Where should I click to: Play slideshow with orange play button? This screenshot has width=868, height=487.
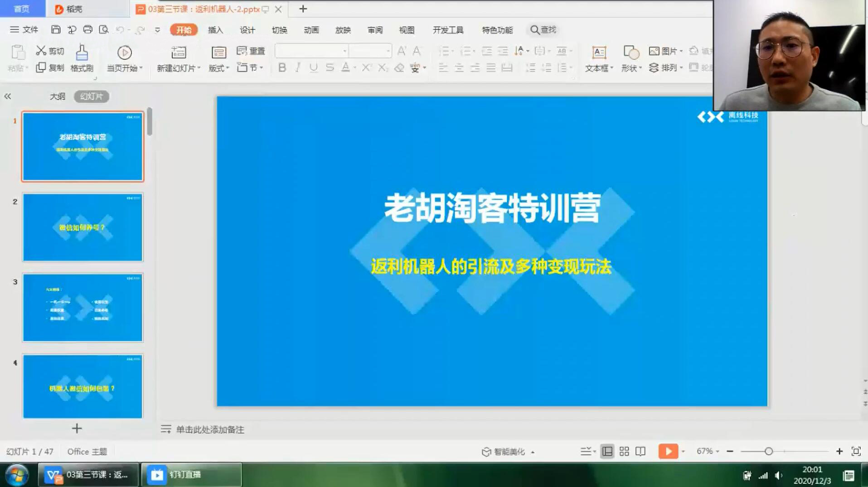click(668, 451)
